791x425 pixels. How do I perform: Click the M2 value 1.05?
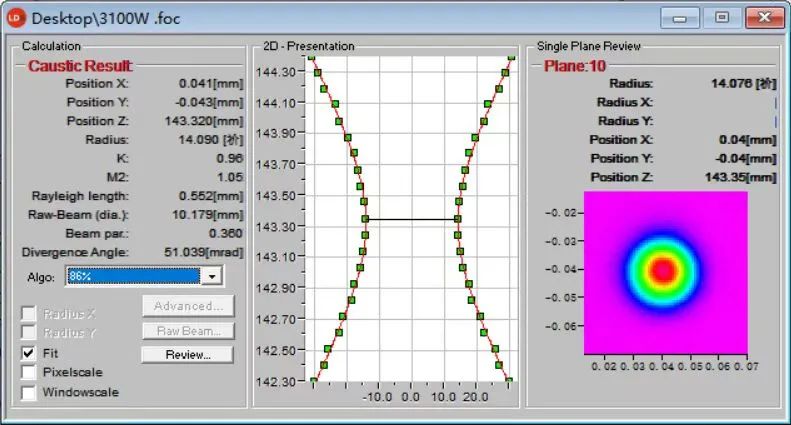[x=231, y=177]
